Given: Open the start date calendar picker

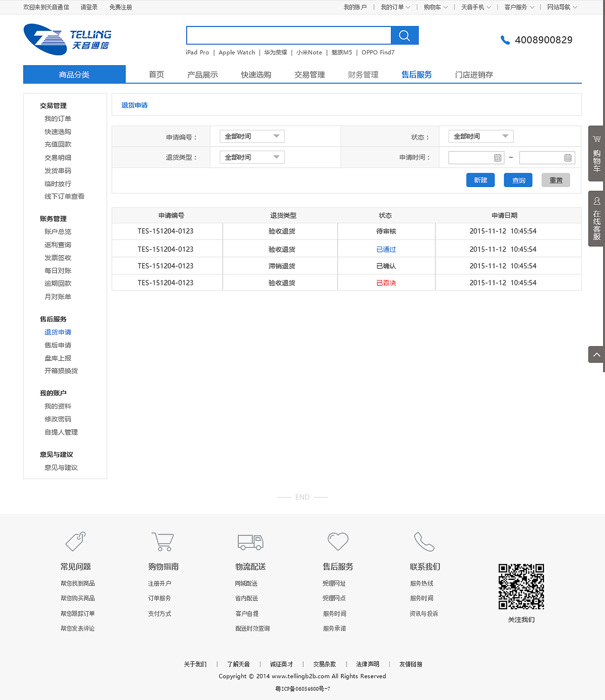Looking at the screenshot, I should click(497, 157).
